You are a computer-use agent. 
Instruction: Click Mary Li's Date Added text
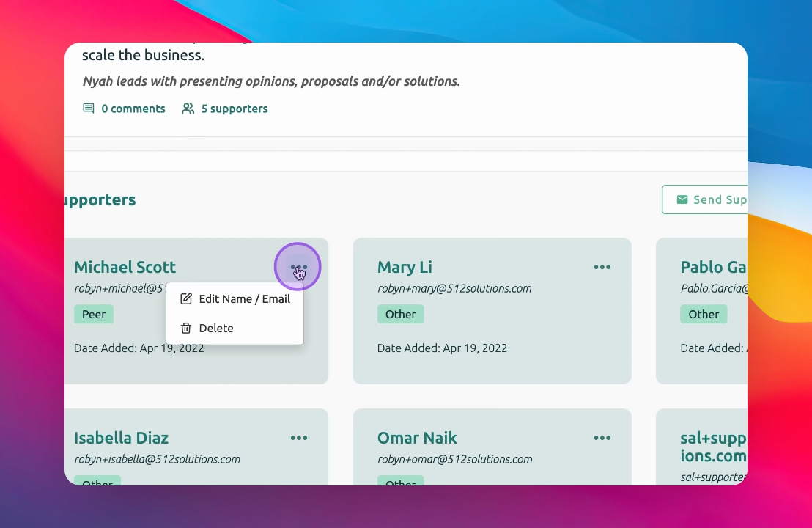click(442, 348)
